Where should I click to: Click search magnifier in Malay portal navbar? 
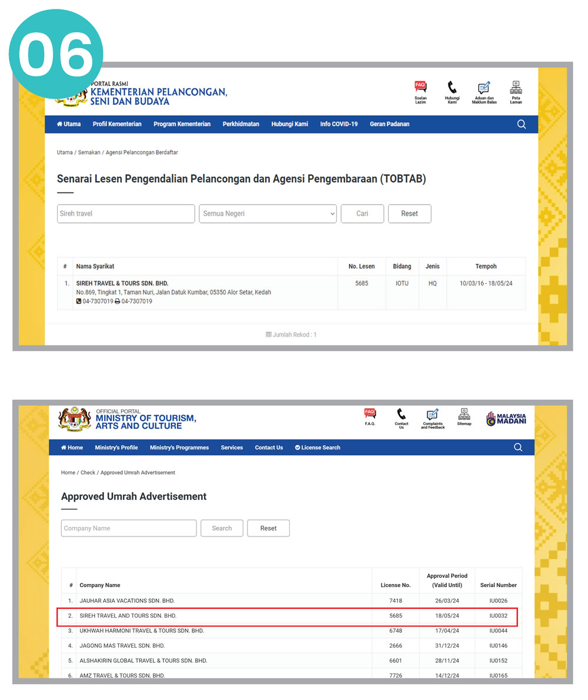pyautogui.click(x=521, y=124)
